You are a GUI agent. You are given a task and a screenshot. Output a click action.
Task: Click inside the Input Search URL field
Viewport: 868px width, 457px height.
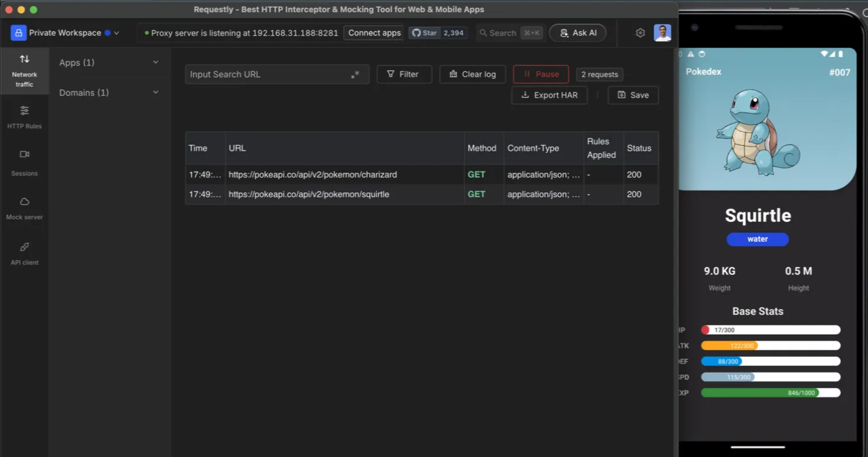[x=270, y=74]
